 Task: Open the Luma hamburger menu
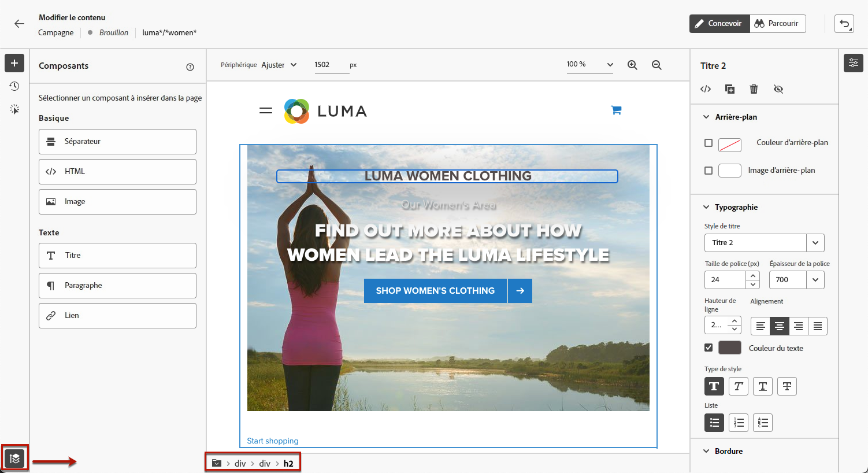(x=266, y=110)
